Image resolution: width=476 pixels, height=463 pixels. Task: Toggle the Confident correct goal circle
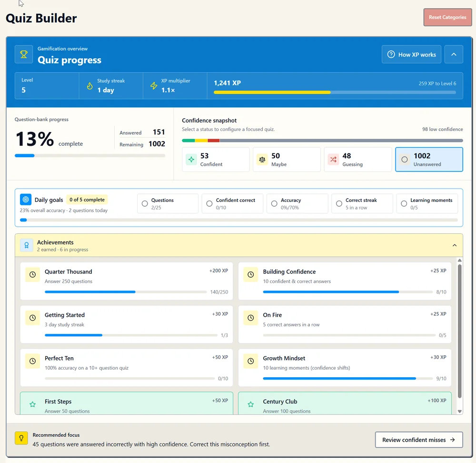coord(209,203)
